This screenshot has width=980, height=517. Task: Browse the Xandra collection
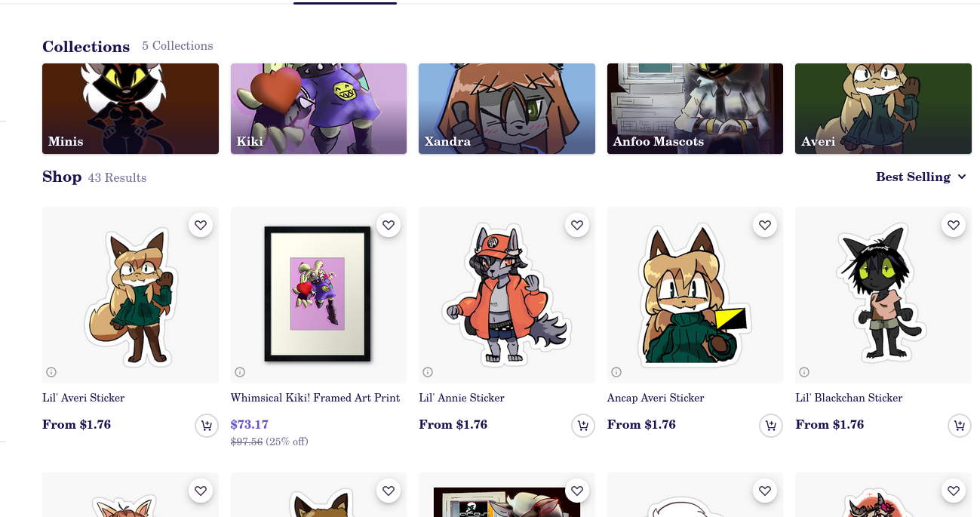(x=507, y=109)
